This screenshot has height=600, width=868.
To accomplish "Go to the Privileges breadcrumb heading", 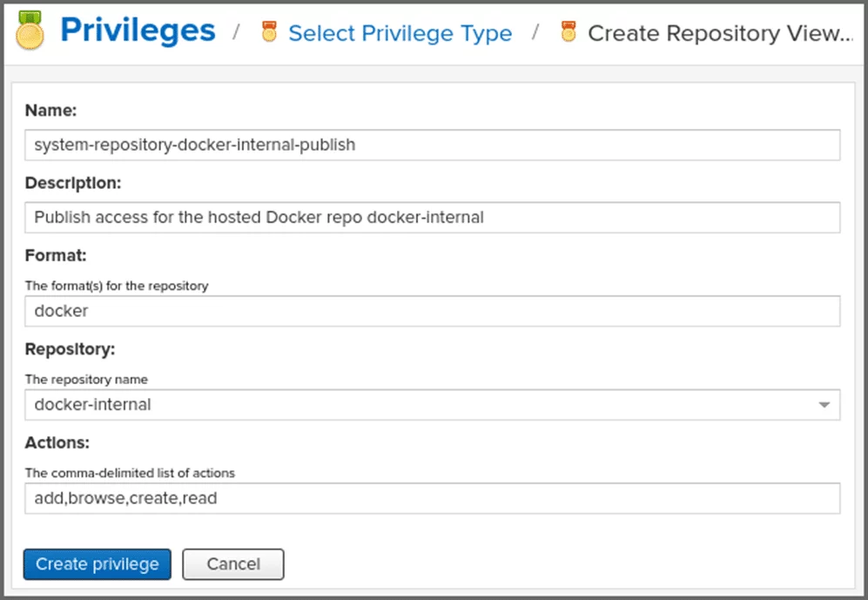I will point(138,31).
